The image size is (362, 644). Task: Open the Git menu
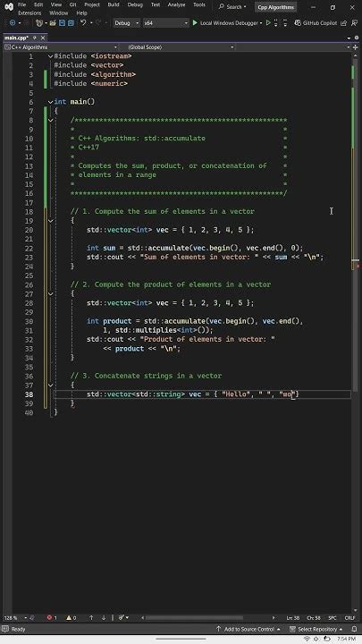coord(72,4)
